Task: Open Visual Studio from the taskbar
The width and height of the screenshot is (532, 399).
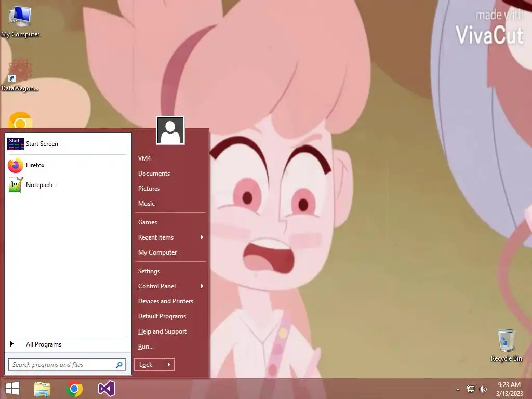Action: (x=106, y=389)
